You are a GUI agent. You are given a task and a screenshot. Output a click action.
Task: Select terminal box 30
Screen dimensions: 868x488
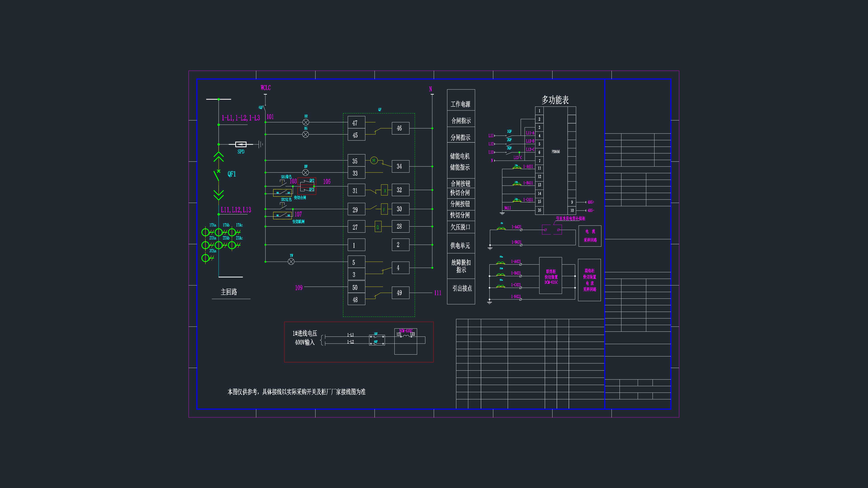pyautogui.click(x=401, y=209)
